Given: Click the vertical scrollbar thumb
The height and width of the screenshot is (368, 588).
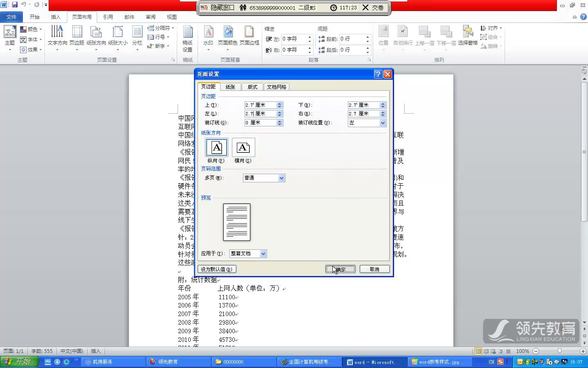Looking at the screenshot, I should coord(584,152).
